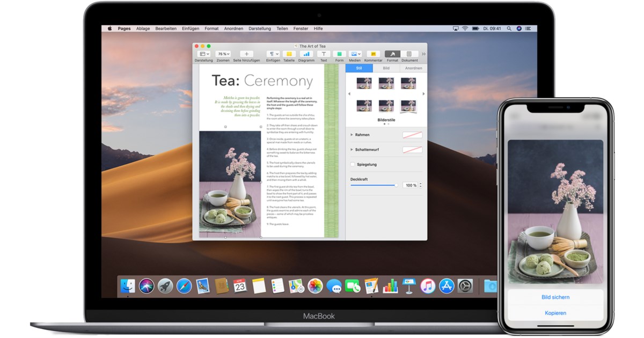Open Safari compass icon in Dock
Viewport: 644px width, 338px height.
pyautogui.click(x=184, y=286)
